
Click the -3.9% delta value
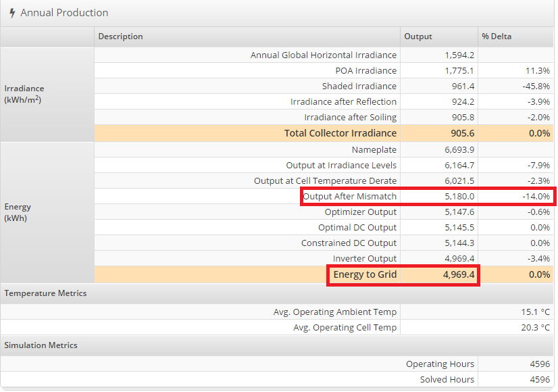[538, 102]
